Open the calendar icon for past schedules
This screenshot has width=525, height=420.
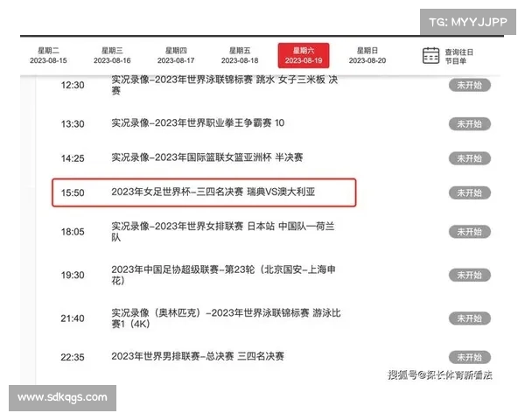pyautogui.click(x=430, y=56)
